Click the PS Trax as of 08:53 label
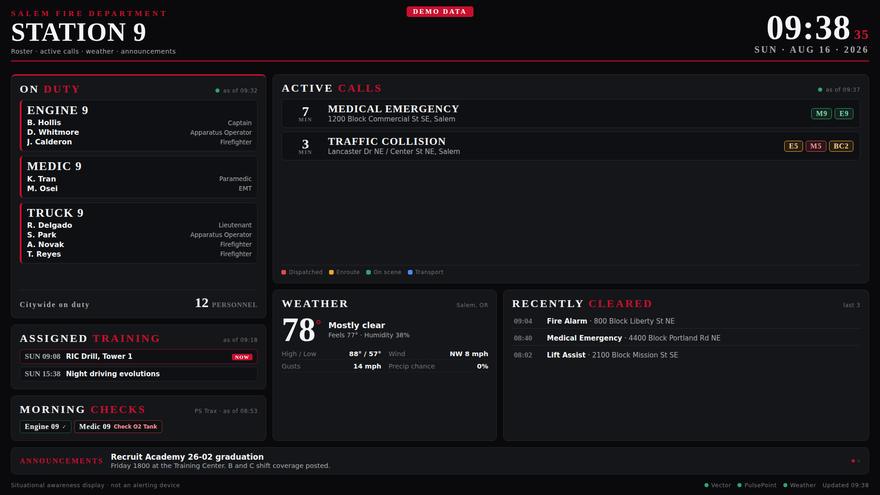 (x=226, y=411)
